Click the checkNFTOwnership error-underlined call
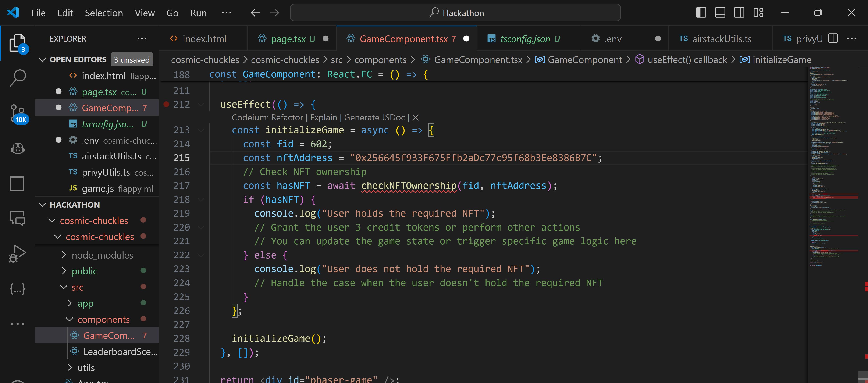 (408, 185)
